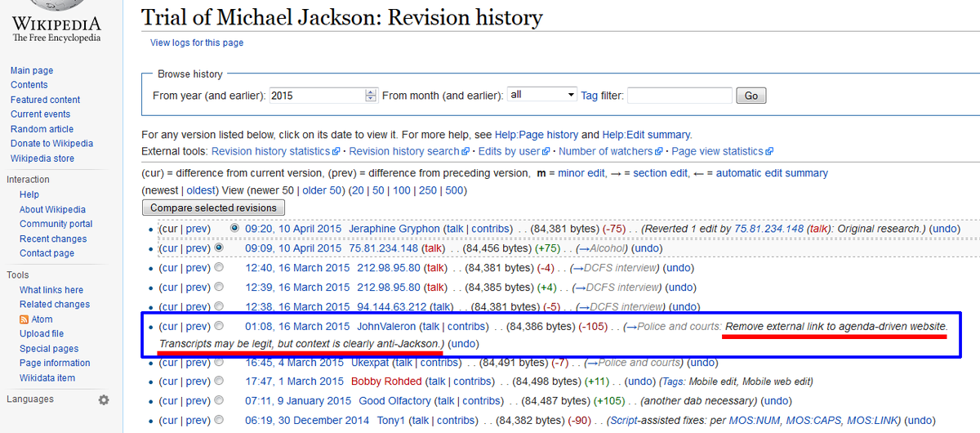Screen dimensions: 980x433
Task: Select radio button for 09:20, 10 April 2015 revision
Action: pyautogui.click(x=236, y=229)
